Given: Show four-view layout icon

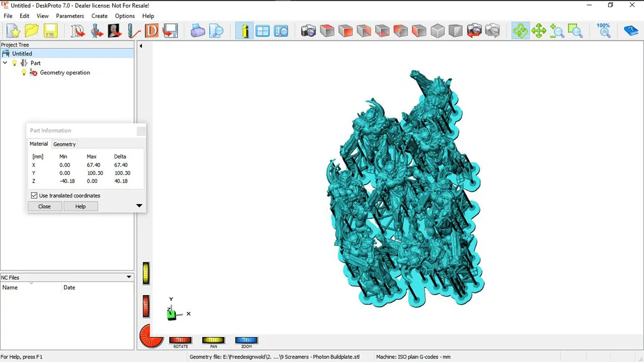Looking at the screenshot, I should 262,31.
